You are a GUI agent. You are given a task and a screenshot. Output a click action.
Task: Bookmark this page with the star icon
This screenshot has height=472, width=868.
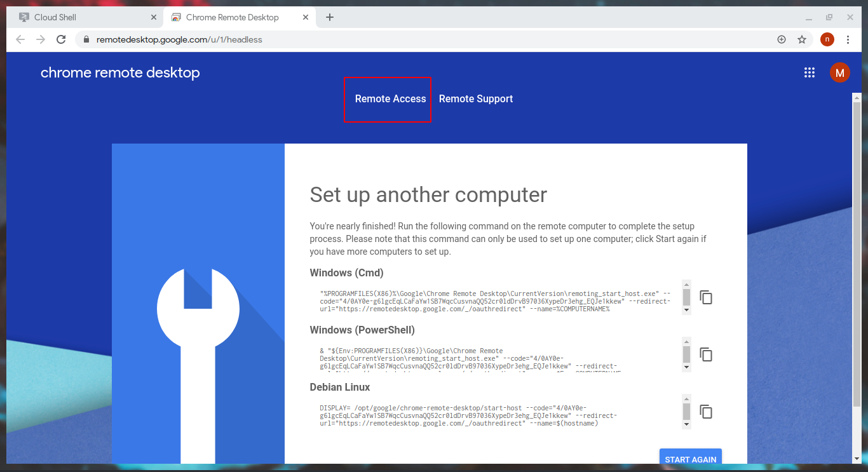[802, 39]
